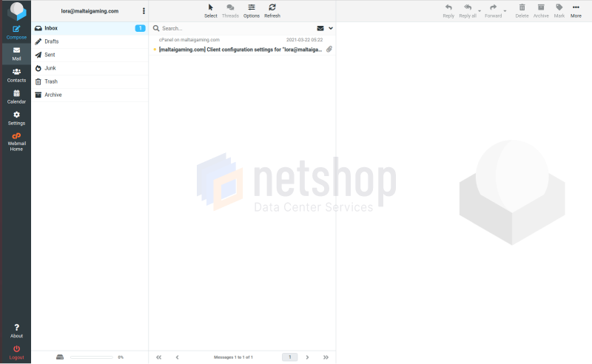Viewport: 592px width, 364px height.
Task: Expand the Forward options dropdown arrow
Action: [505, 11]
